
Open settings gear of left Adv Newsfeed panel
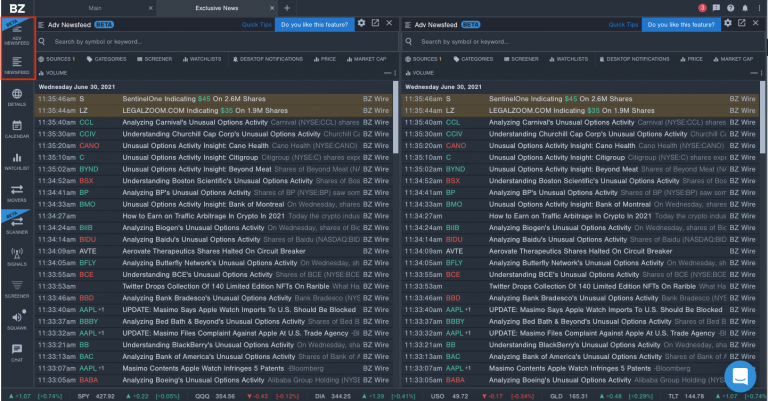point(361,23)
